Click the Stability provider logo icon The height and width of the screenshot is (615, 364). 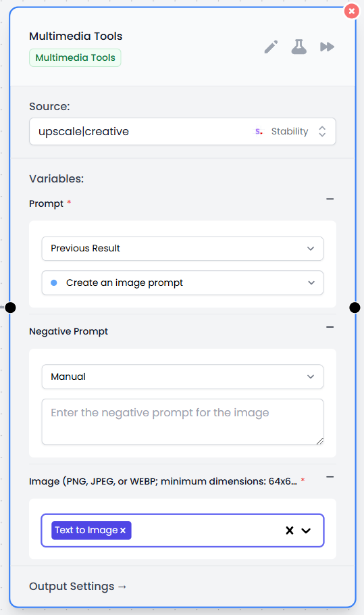[259, 131]
